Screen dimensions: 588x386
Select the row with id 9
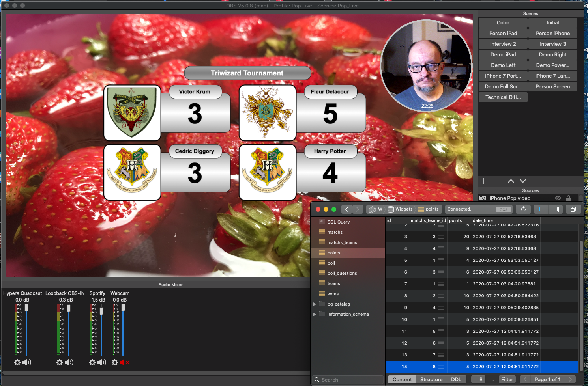(482, 308)
